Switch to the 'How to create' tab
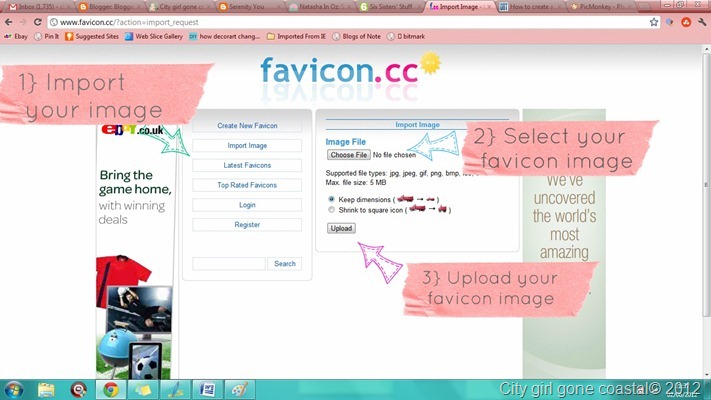 [530, 6]
